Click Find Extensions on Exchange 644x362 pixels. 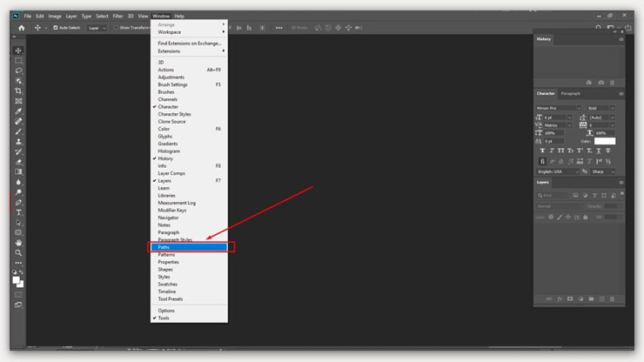pyautogui.click(x=189, y=43)
